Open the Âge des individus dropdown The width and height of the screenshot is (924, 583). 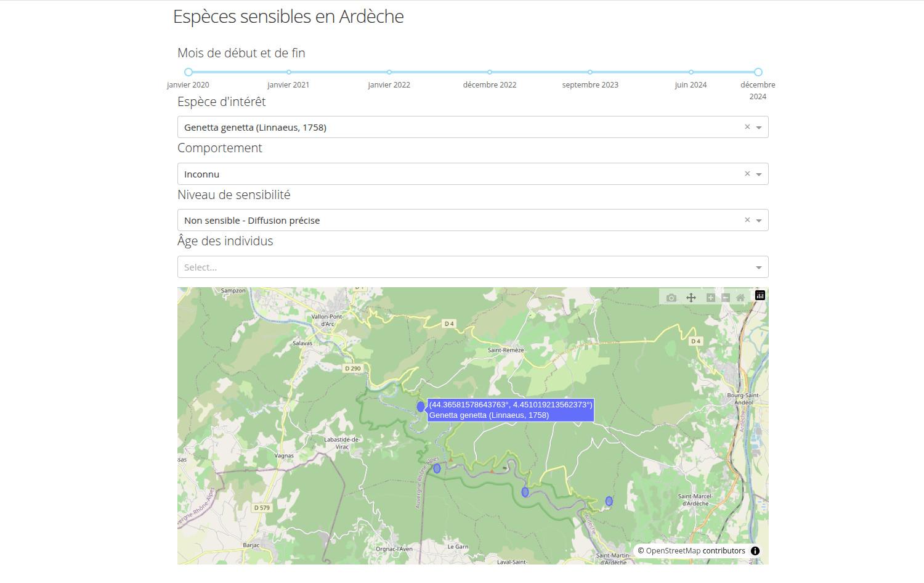(758, 267)
